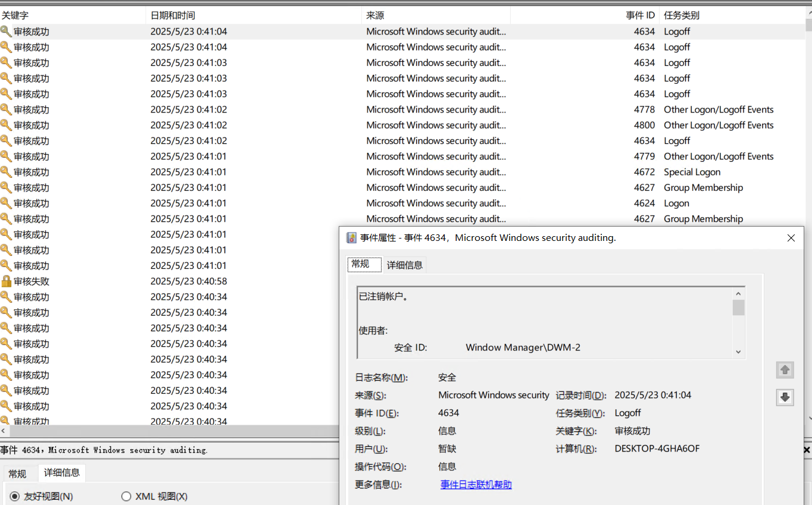This screenshot has width=812, height=505.
Task: Select the event ID 4800 cell
Action: [x=644, y=125]
